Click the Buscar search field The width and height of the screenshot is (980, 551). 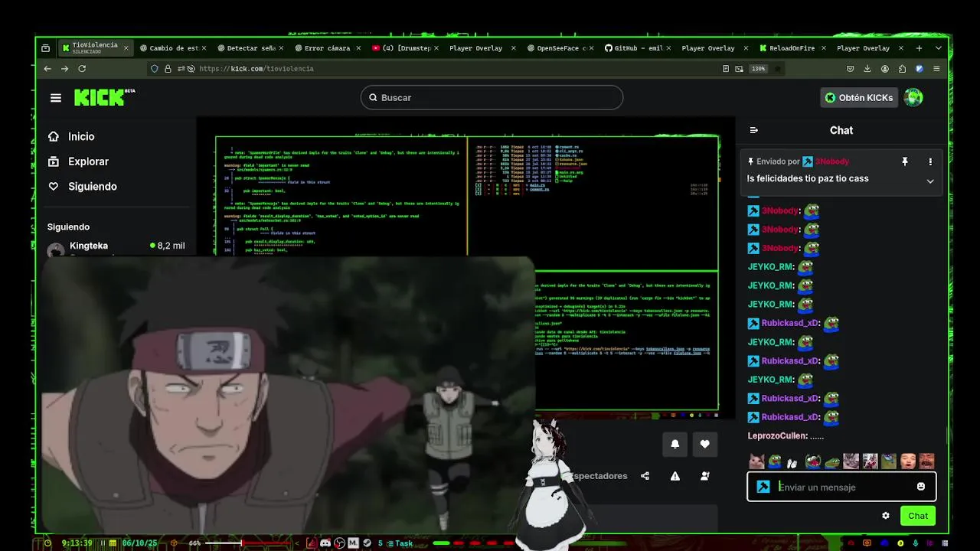pyautogui.click(x=492, y=97)
